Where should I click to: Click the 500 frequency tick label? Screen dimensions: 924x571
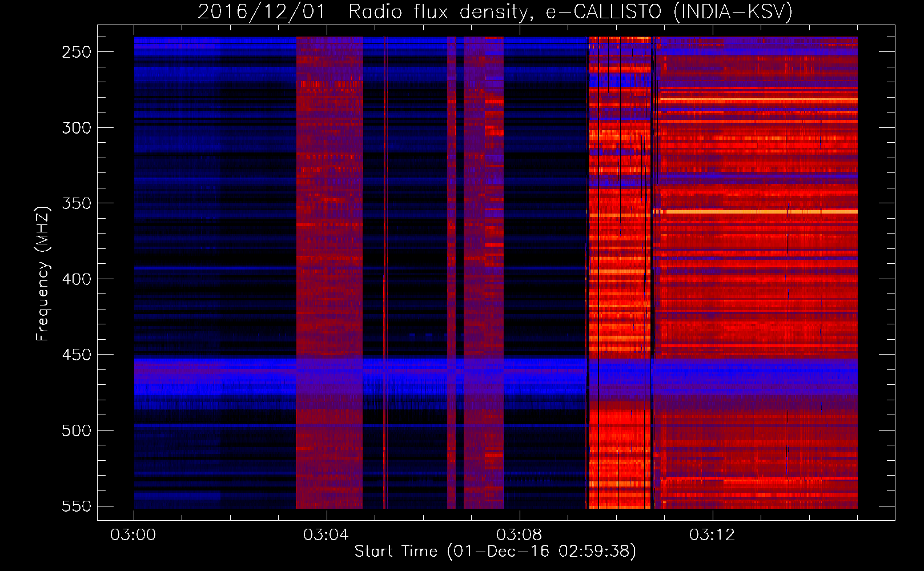pos(77,431)
